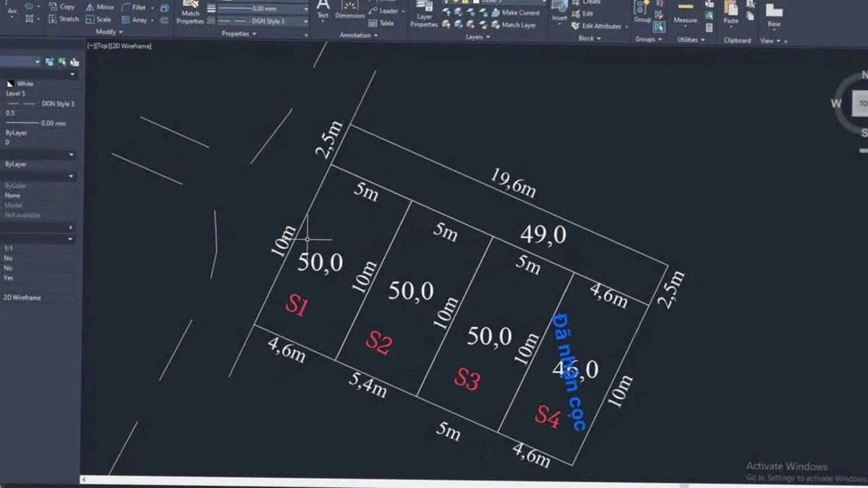Viewport: 868px width, 488px height.
Task: Select the 49,0 area text
Action: 543,236
